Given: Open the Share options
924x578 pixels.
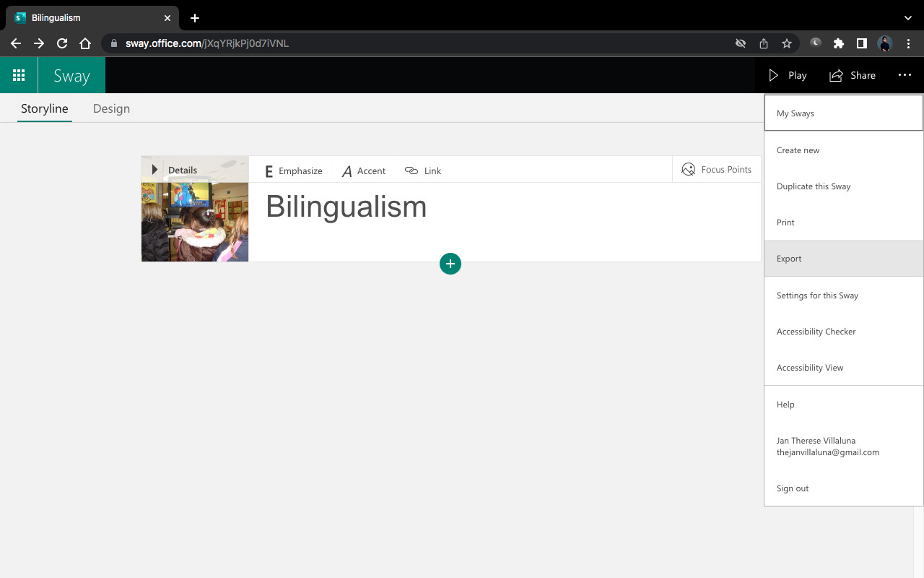Looking at the screenshot, I should coord(852,75).
